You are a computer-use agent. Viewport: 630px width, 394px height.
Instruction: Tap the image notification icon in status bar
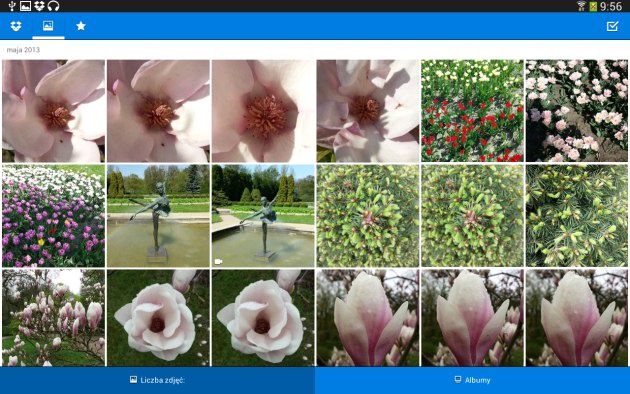click(25, 6)
